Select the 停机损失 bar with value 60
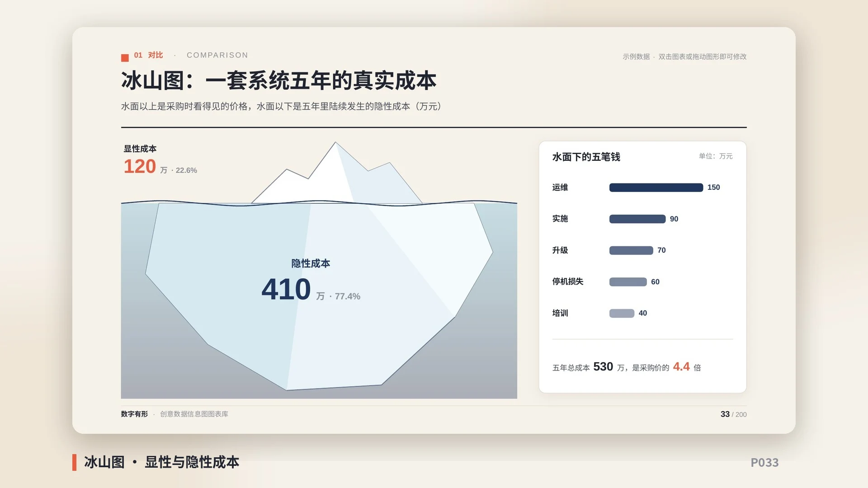This screenshot has height=488, width=868. point(628,282)
